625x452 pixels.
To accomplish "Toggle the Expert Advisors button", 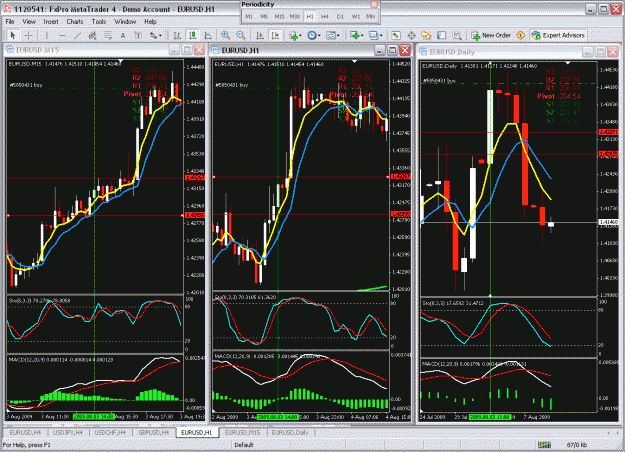I will pyautogui.click(x=558, y=35).
